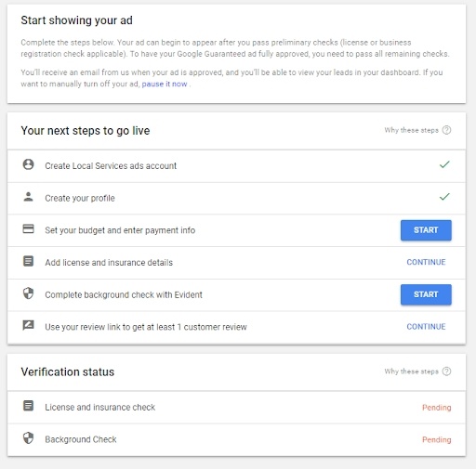The width and height of the screenshot is (476, 469).
Task: Click the person icon beside Create your profile
Action: point(28,197)
